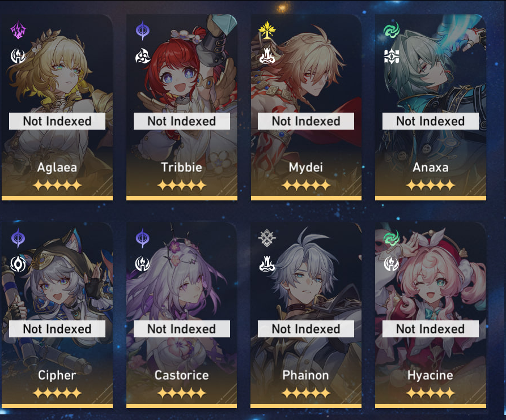Screen dimensions: 506x420
Task: Click Mydei's Imaginary element icon
Action: tap(267, 29)
